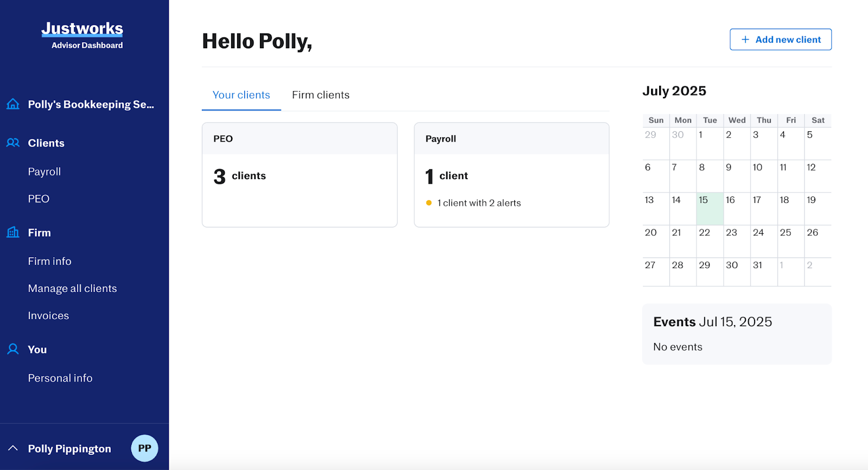Go to Firm info page
The image size is (868, 470).
(x=49, y=261)
